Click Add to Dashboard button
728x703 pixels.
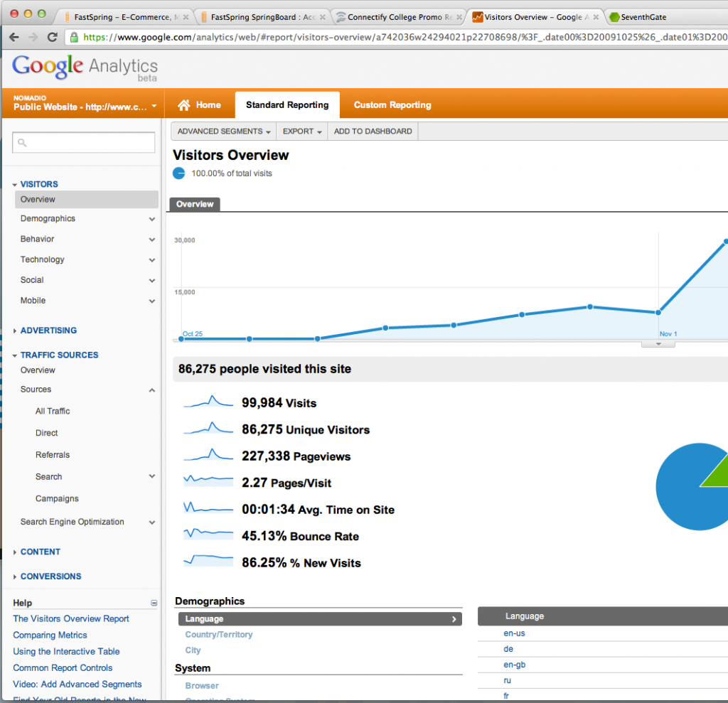point(373,132)
